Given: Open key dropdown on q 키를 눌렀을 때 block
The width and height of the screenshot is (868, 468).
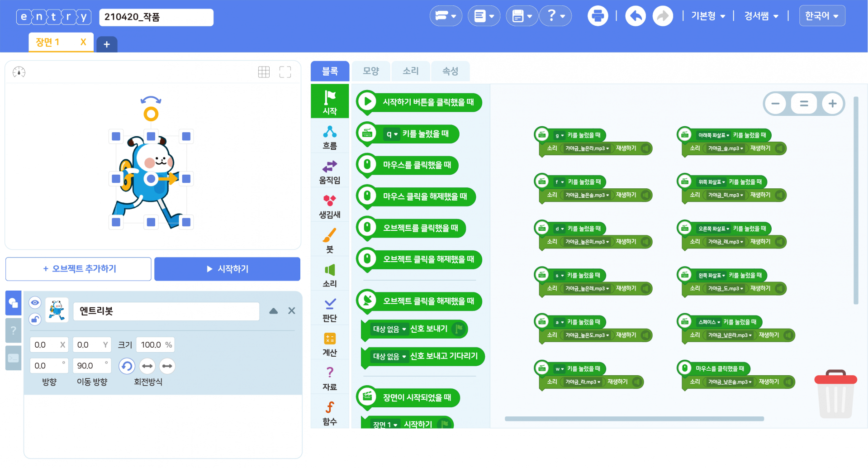Looking at the screenshot, I should click(392, 134).
